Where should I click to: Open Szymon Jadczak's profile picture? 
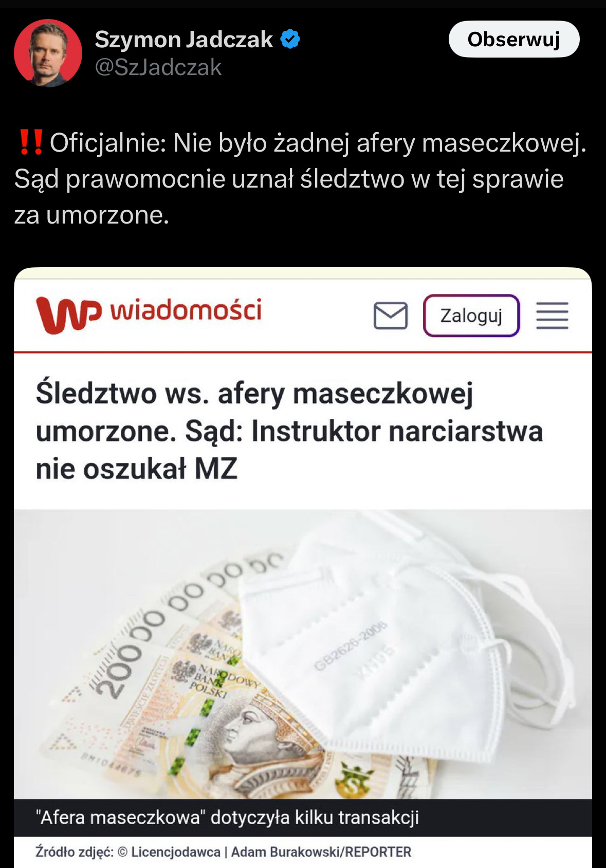[x=48, y=53]
